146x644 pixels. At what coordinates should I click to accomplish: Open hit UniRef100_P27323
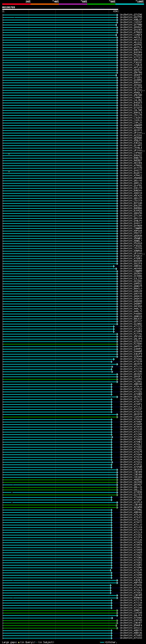(x=131, y=58)
